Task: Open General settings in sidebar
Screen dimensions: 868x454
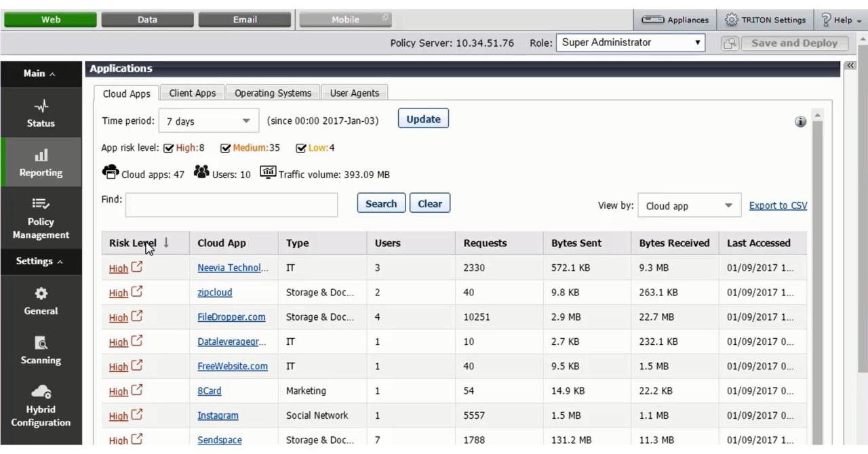Action: pyautogui.click(x=41, y=301)
